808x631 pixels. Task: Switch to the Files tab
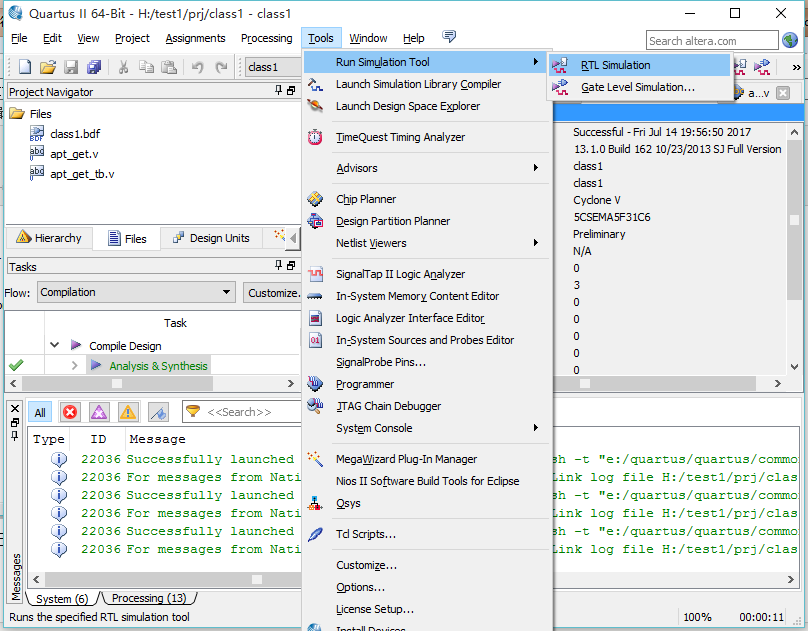[127, 238]
